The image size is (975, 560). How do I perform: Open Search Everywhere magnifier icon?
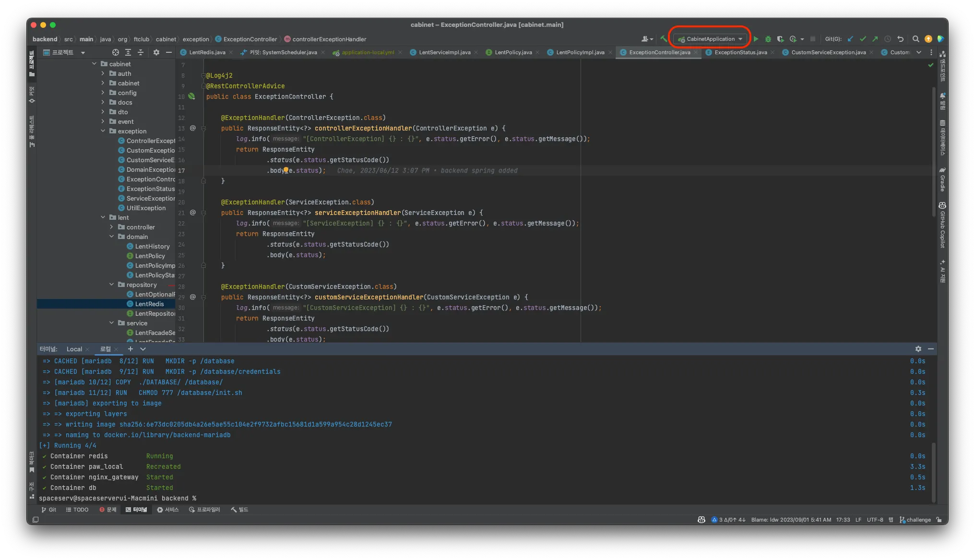(x=916, y=39)
